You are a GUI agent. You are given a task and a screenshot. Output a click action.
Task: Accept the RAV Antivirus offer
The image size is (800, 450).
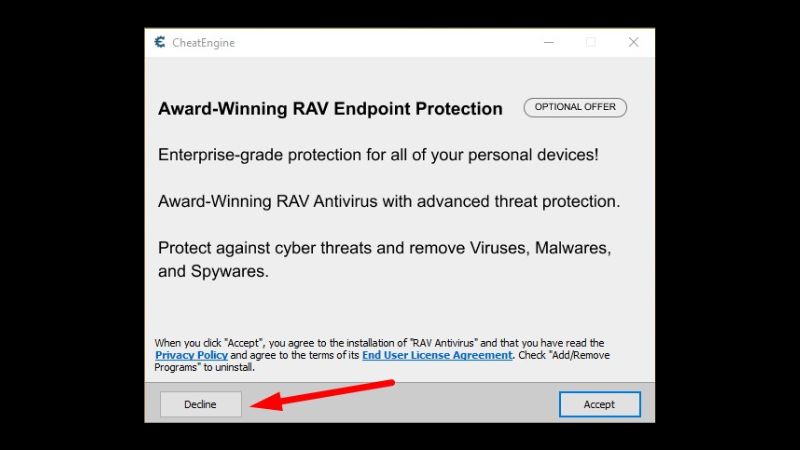[x=599, y=404]
